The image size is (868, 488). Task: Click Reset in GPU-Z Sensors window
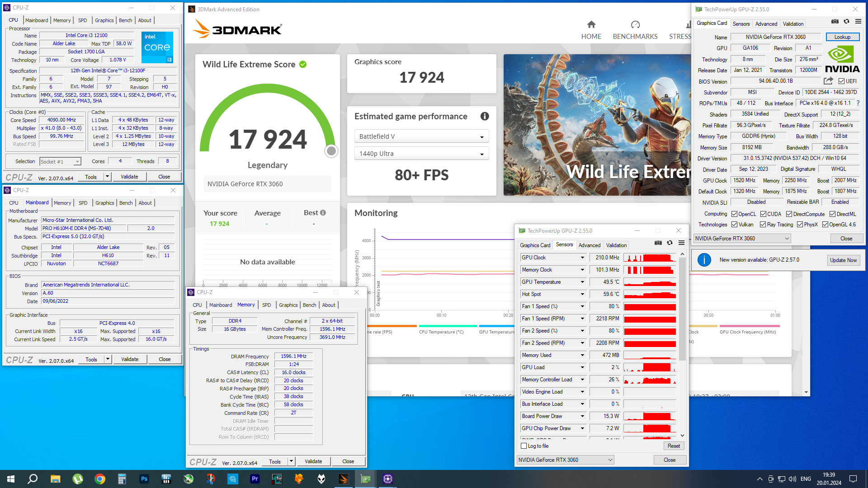tap(674, 446)
